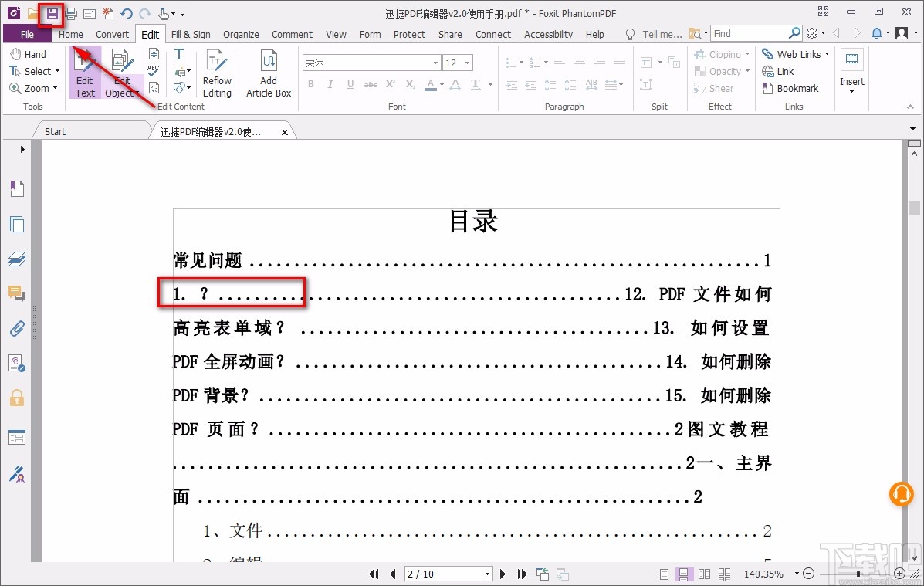Open the File menu

[27, 34]
